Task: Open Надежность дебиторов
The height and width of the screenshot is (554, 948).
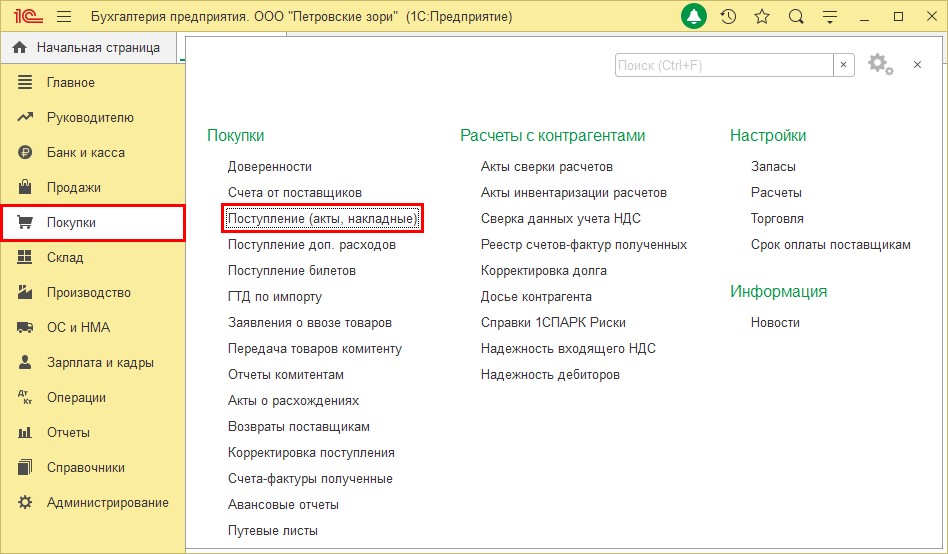Action: click(x=550, y=374)
